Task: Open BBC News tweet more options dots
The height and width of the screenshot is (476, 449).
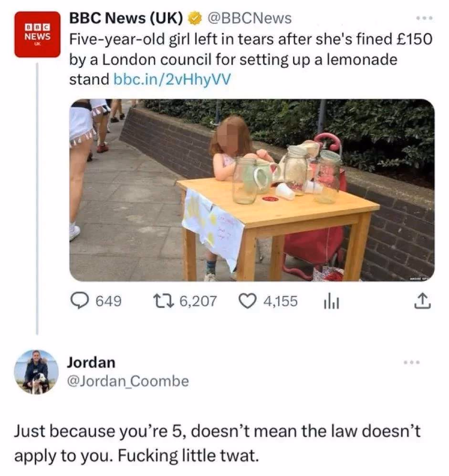Action: tap(424, 18)
